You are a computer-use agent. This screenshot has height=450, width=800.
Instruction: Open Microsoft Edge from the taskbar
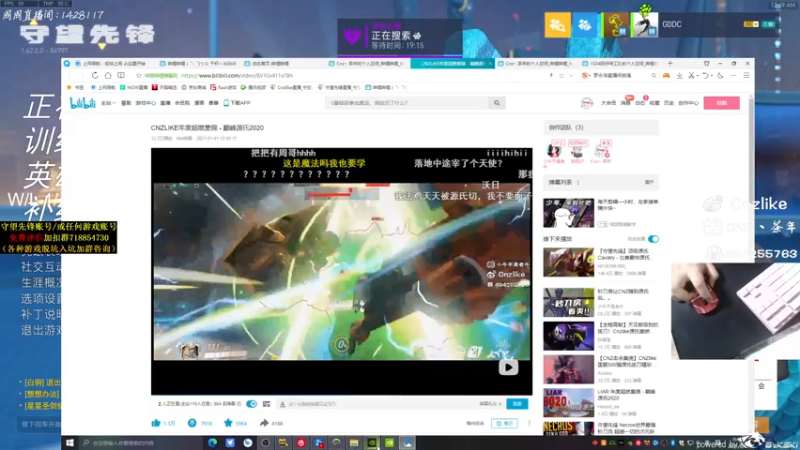(x=213, y=443)
